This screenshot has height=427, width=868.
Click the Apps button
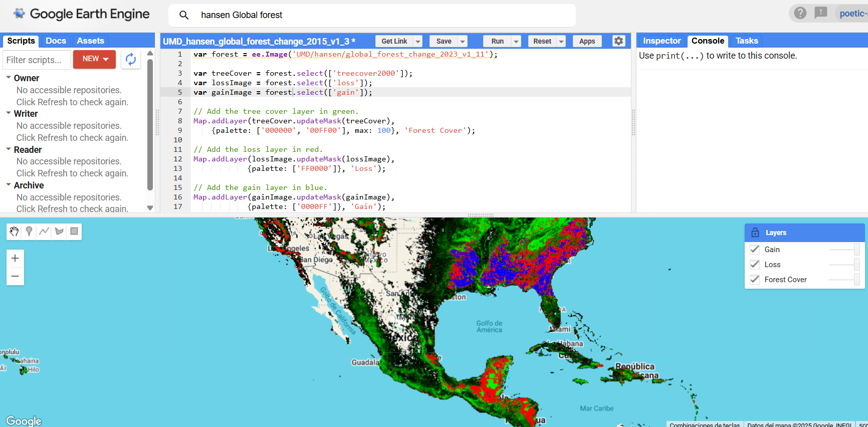tap(587, 41)
